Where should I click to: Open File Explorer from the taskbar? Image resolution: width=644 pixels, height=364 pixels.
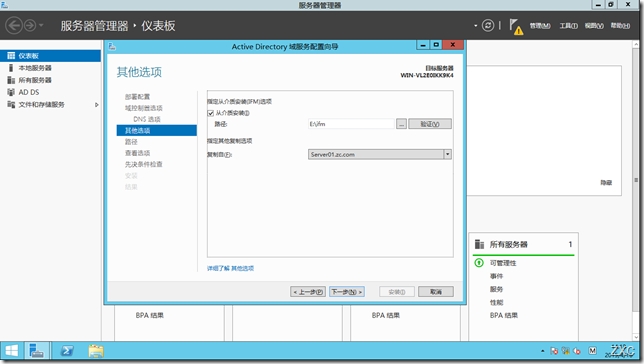pos(96,351)
